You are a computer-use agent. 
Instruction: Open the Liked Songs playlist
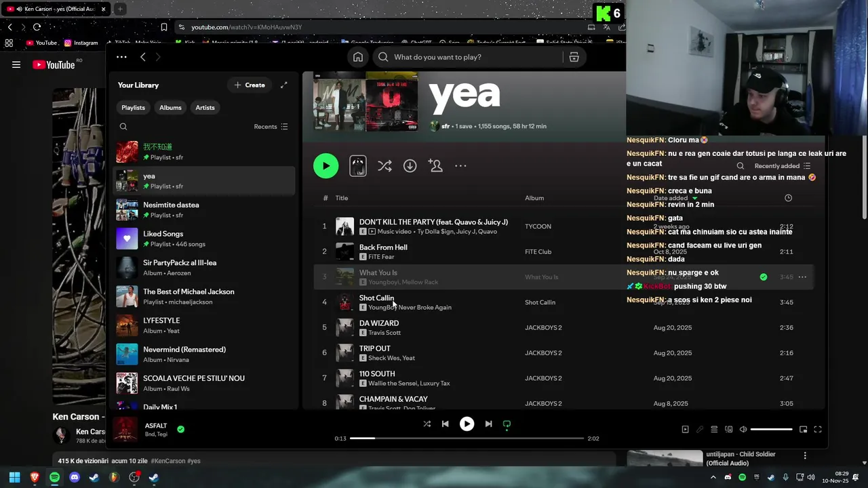click(204, 239)
